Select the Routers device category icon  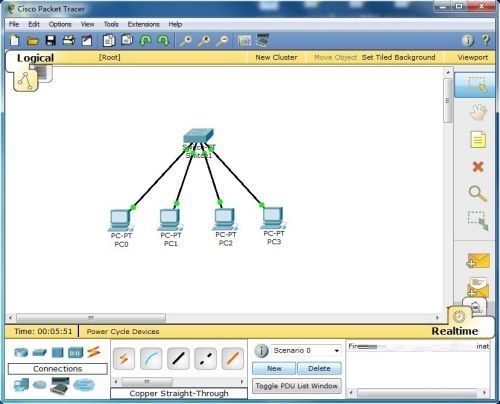pyautogui.click(x=21, y=352)
